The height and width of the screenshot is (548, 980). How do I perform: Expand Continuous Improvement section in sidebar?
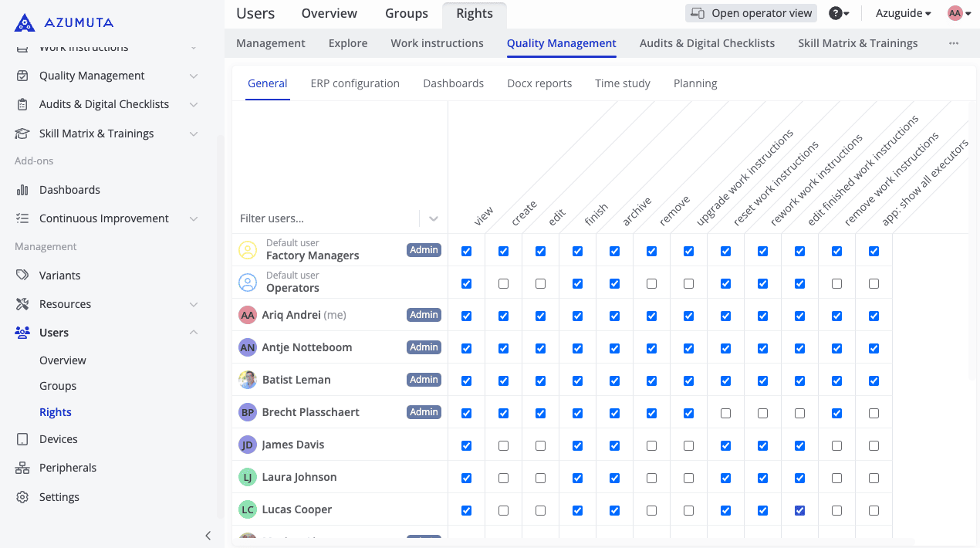pyautogui.click(x=194, y=218)
